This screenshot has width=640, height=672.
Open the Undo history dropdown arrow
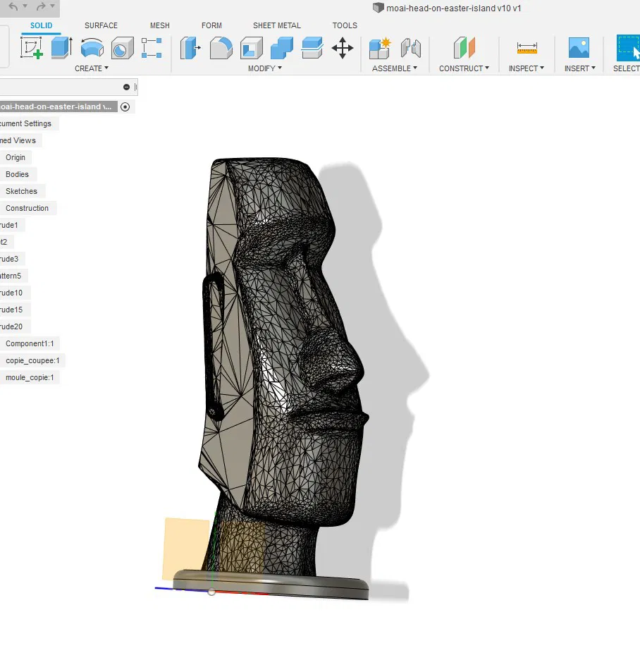tap(25, 6)
